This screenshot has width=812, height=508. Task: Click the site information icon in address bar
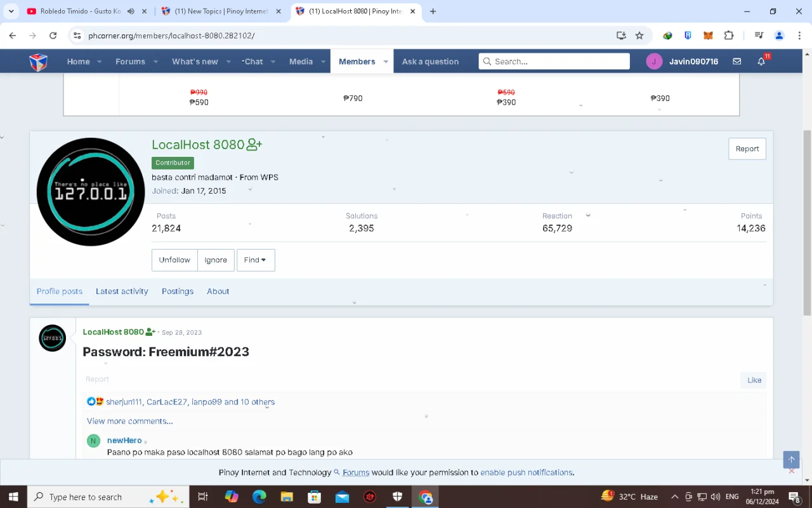(x=77, y=36)
